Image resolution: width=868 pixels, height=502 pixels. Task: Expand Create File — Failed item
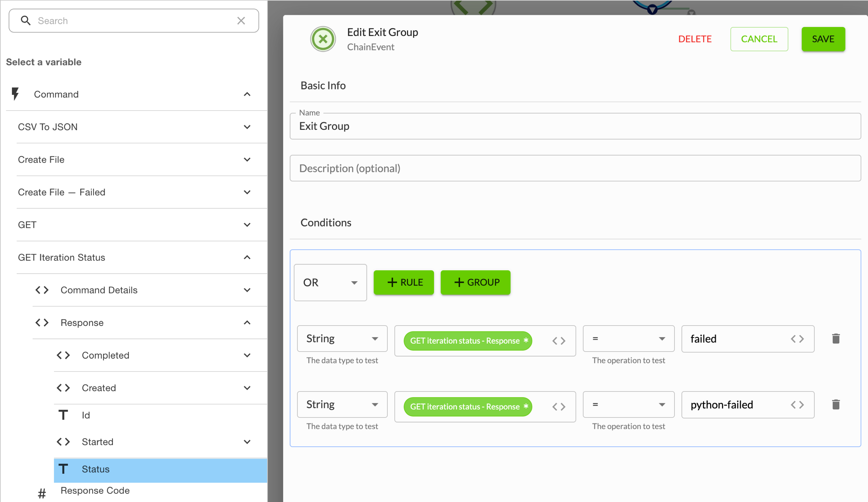247,192
